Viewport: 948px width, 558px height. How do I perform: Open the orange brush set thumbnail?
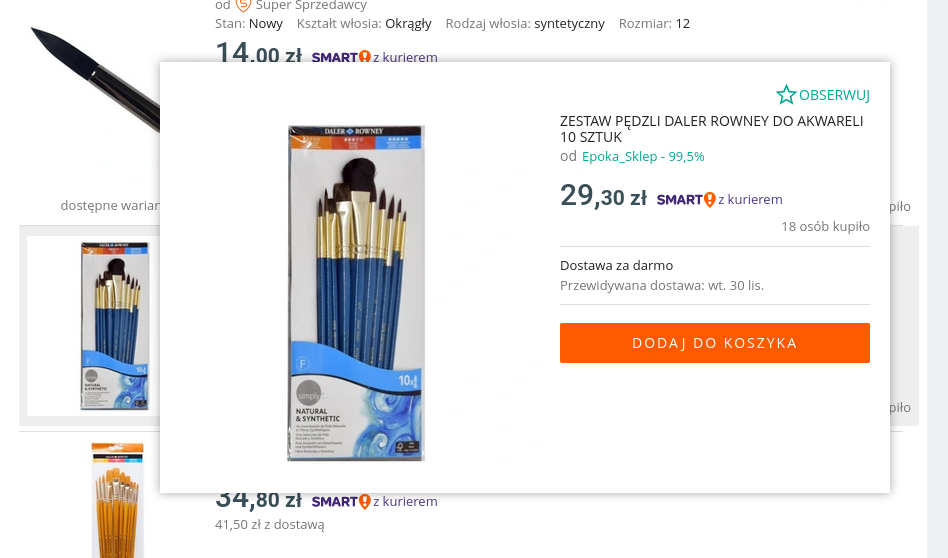coord(117,500)
